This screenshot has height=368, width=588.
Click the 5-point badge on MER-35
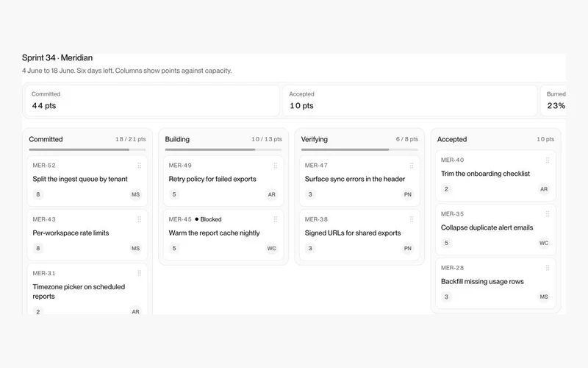(446, 243)
